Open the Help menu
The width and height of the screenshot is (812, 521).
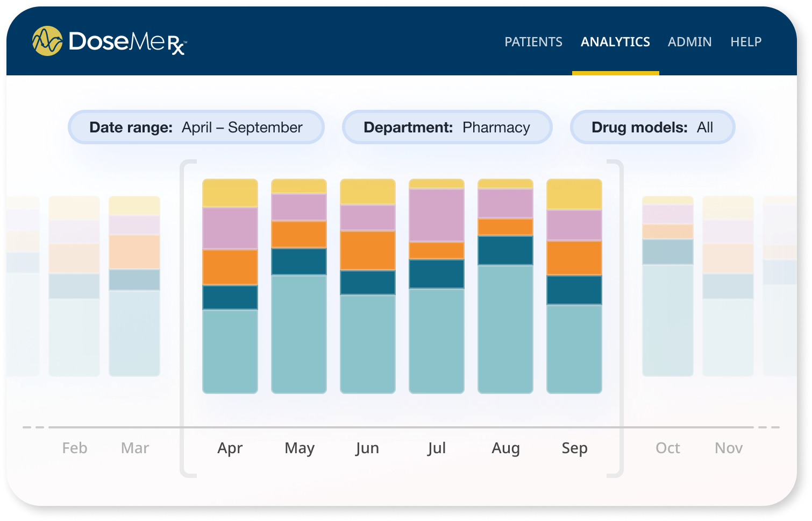coord(745,42)
